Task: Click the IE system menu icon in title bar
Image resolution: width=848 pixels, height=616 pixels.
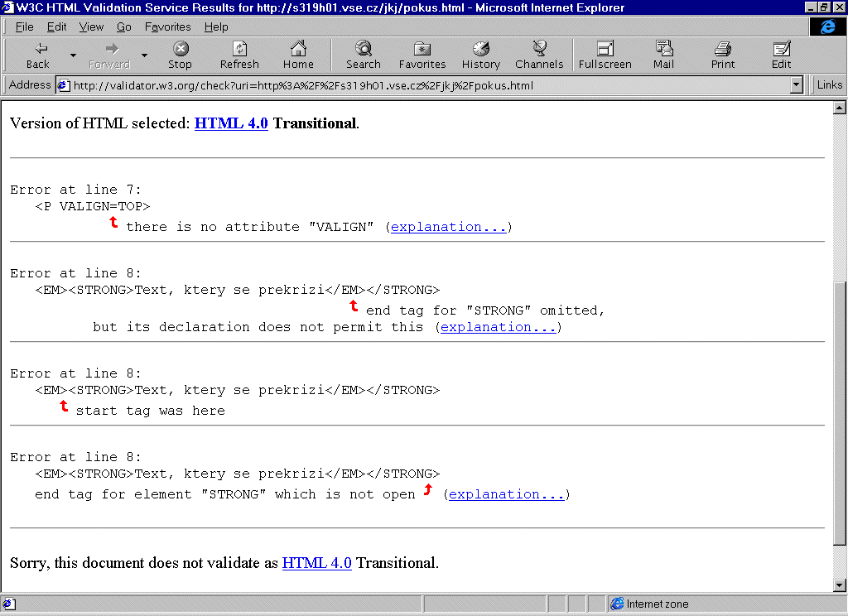Action: tap(7, 7)
